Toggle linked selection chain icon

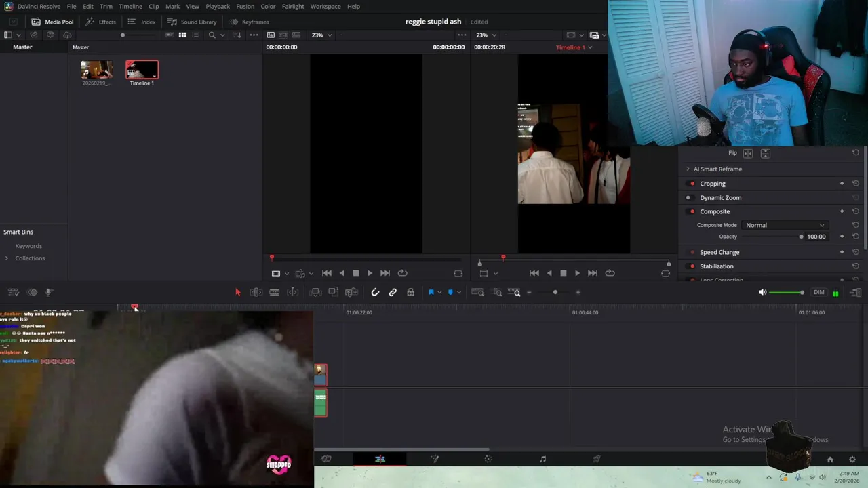(393, 292)
